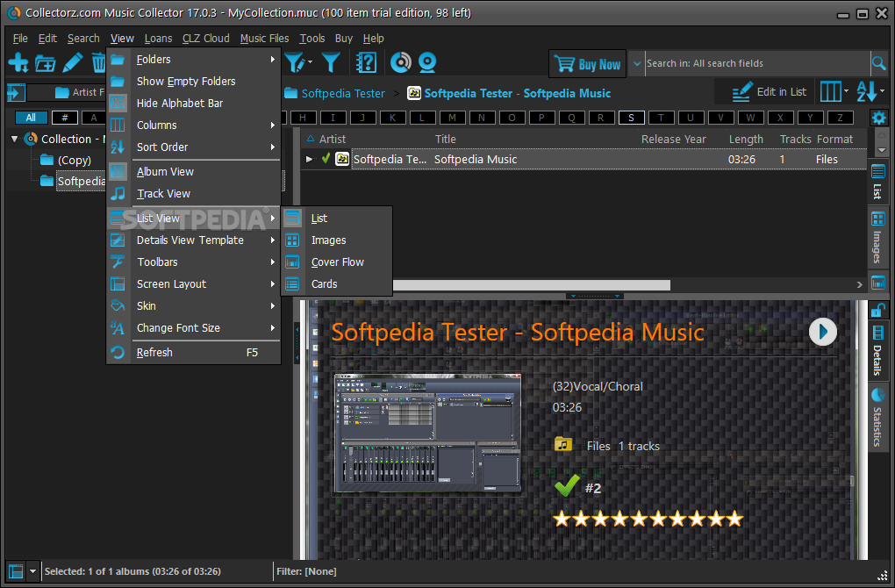This screenshot has width=895, height=588.
Task: Collapse the Collection tree node
Action: click(15, 139)
